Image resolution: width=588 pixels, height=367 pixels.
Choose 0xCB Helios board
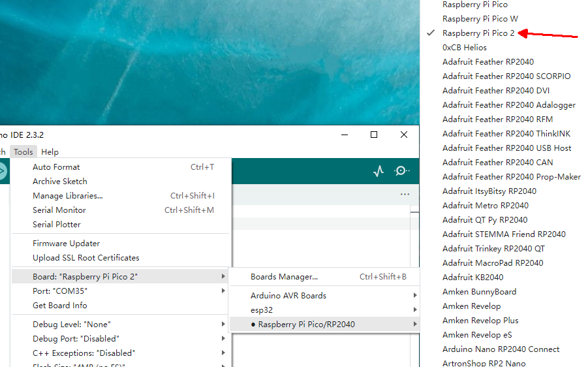[x=464, y=48]
